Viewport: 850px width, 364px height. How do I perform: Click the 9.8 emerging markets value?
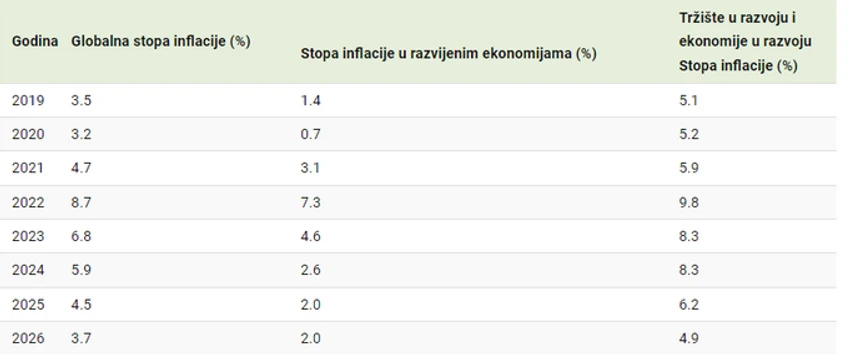(689, 202)
